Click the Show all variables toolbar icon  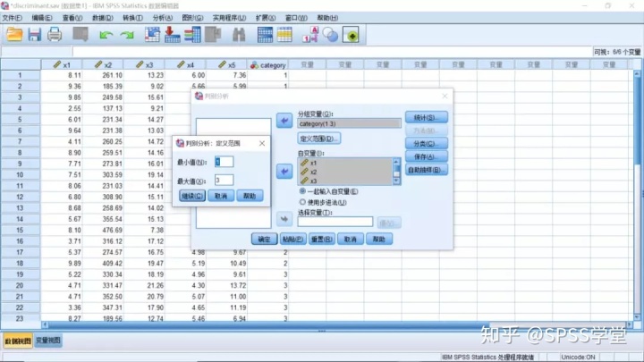[x=351, y=35]
